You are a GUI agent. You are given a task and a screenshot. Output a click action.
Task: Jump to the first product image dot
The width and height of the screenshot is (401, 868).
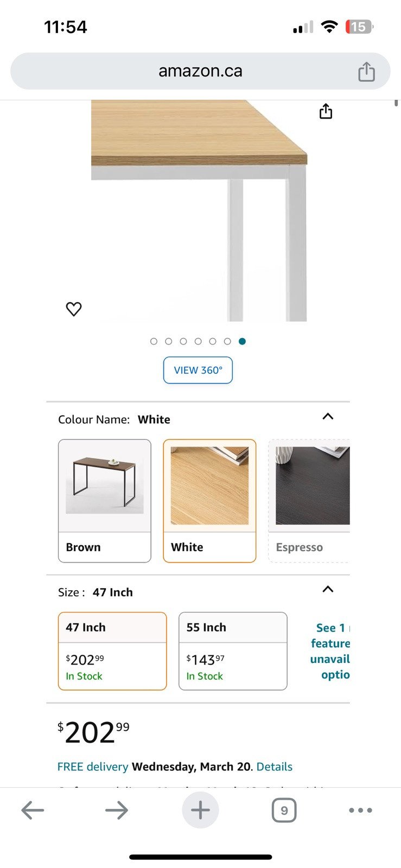[x=154, y=341]
